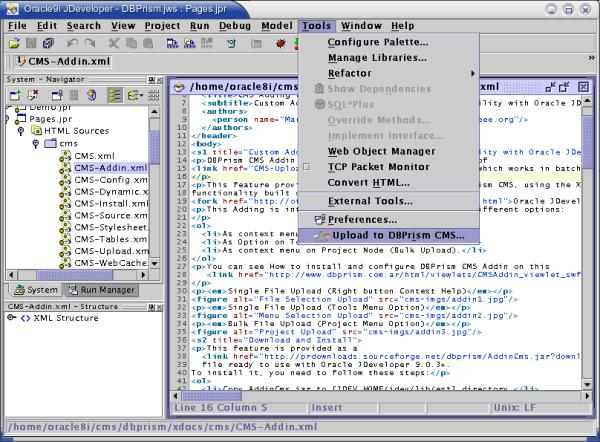Click the editor horizontal scrollbar thumb
This screenshot has height=442, width=600.
click(211, 396)
